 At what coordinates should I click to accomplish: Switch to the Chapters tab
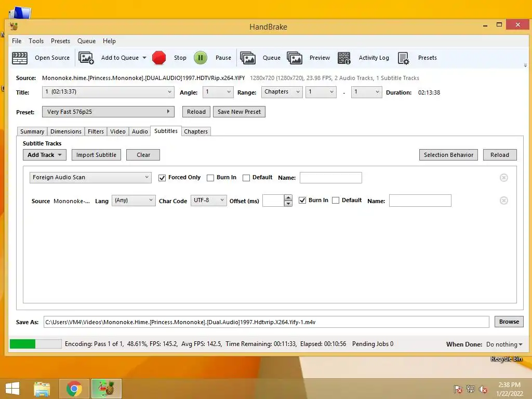(196, 131)
